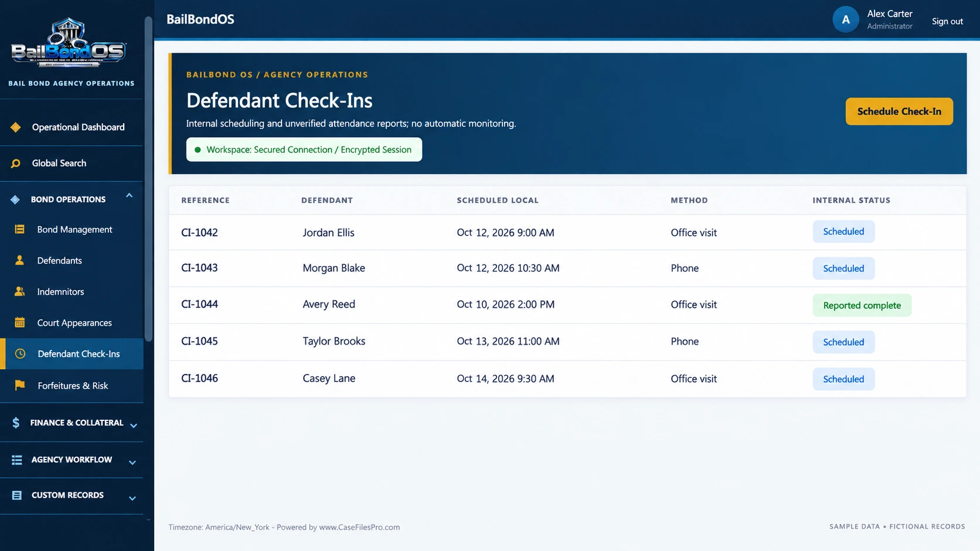Click the Custom Records document icon
980x551 pixels.
pos(17,495)
